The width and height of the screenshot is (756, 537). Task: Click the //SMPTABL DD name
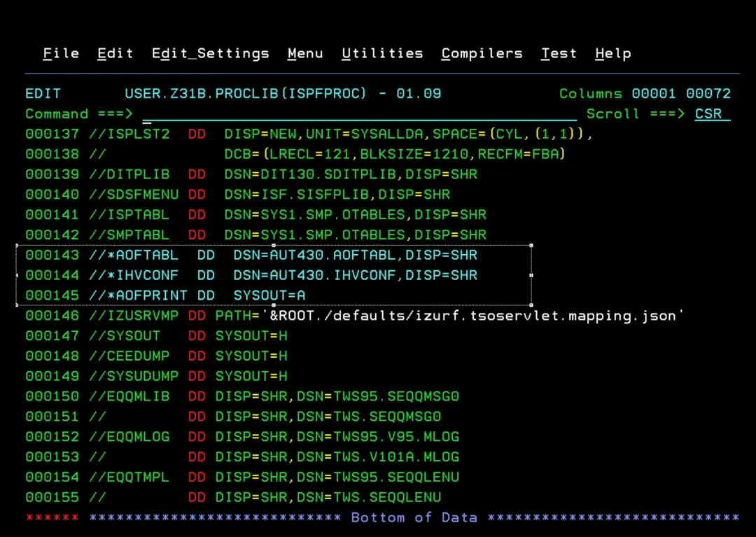pyautogui.click(x=129, y=235)
